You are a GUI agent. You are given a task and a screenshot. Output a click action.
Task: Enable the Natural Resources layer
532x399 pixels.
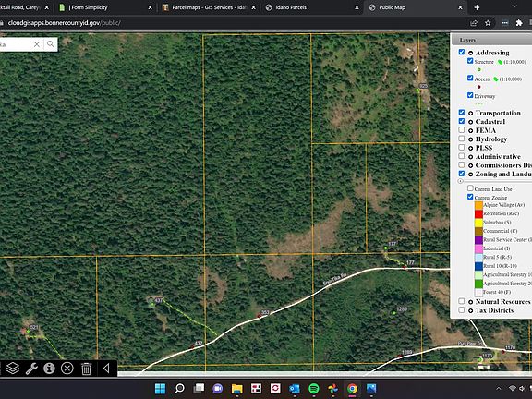pyautogui.click(x=462, y=301)
